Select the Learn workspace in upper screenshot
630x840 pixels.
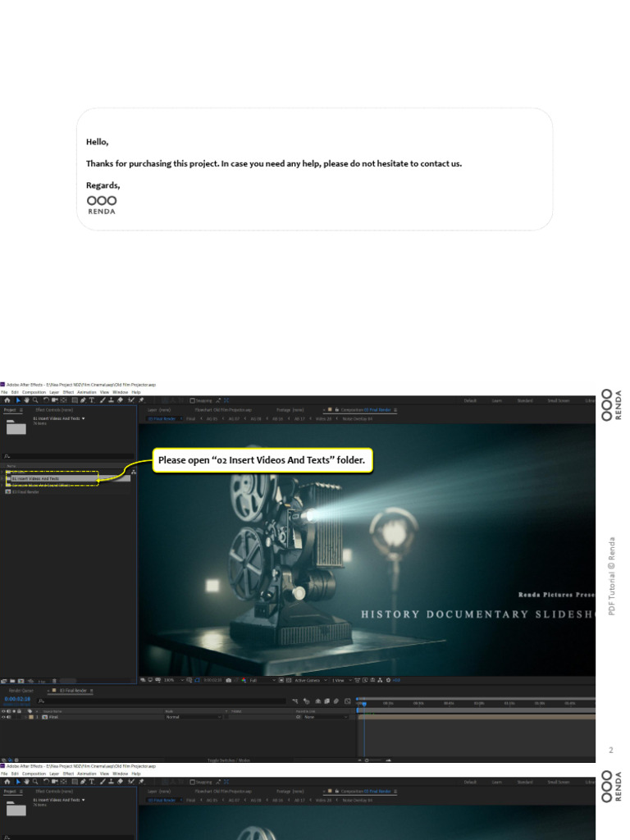(497, 400)
